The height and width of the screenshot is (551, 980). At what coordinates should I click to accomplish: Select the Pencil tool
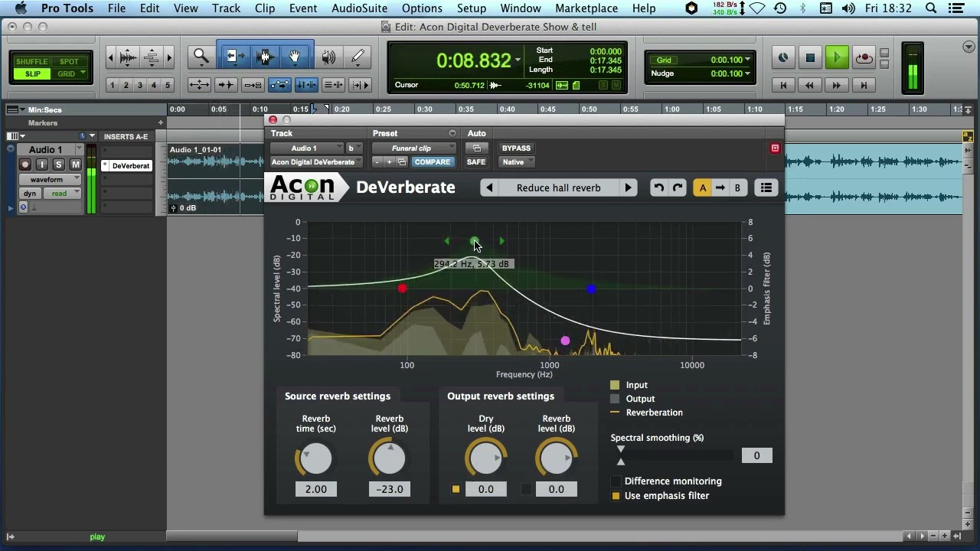click(x=358, y=57)
